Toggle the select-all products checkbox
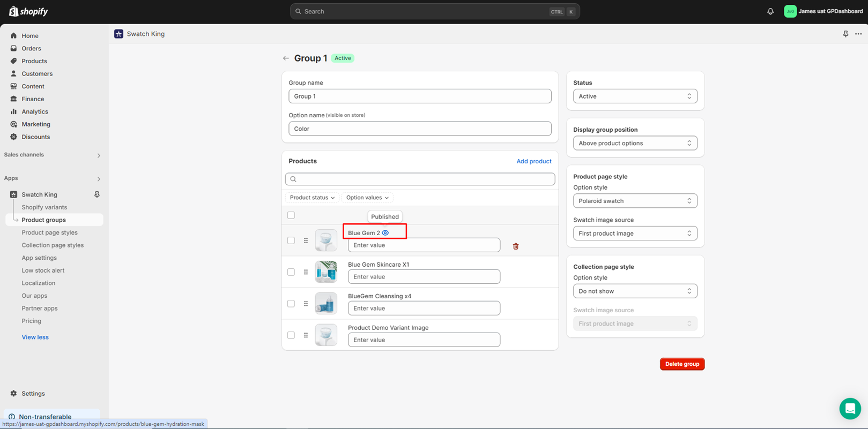 [291, 215]
